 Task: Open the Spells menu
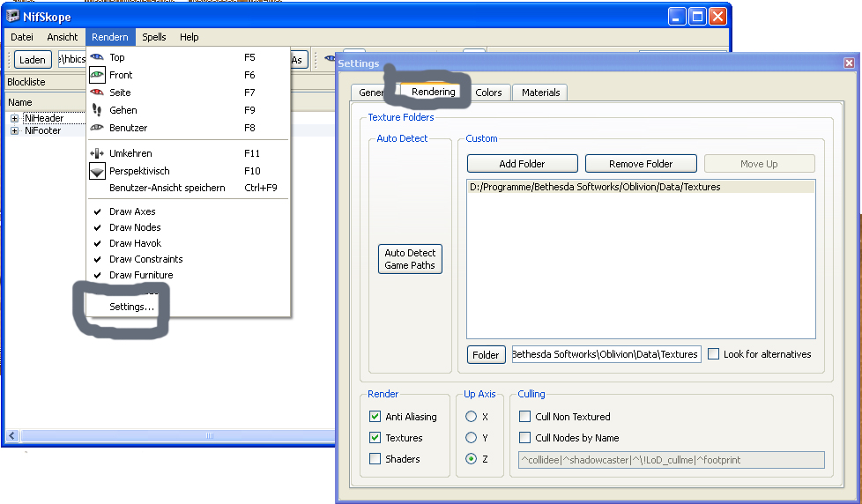point(154,37)
